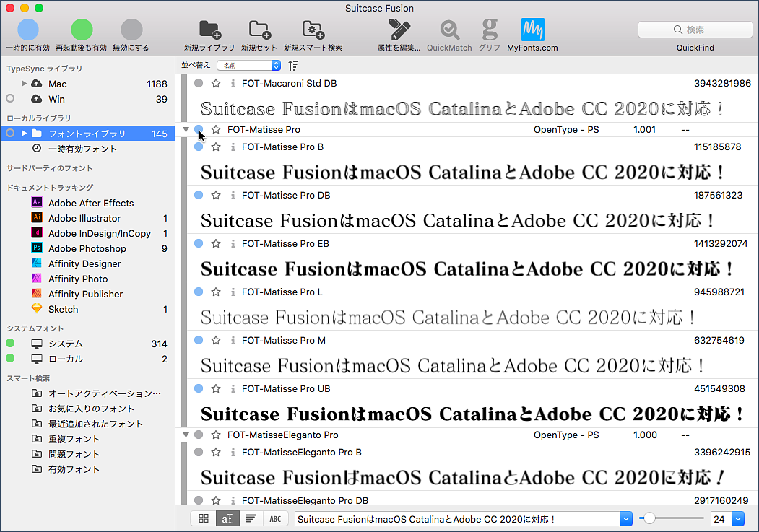Create a new library (新規ライブラリ)
Viewport: 759px width, 532px height.
point(210,30)
